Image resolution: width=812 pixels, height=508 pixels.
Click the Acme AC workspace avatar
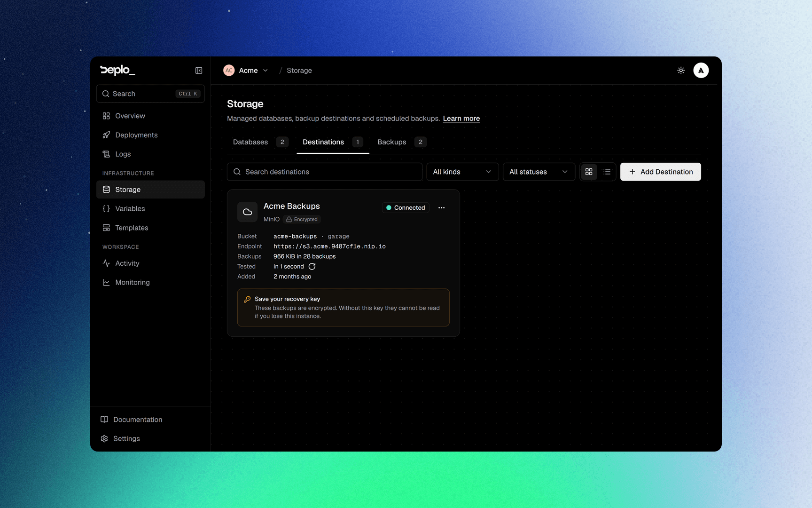(x=229, y=71)
